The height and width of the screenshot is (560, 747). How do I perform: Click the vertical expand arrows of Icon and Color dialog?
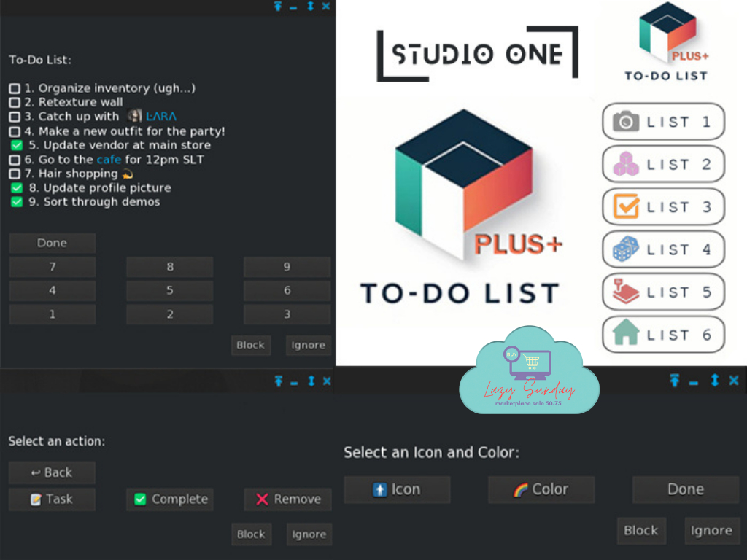[715, 381]
